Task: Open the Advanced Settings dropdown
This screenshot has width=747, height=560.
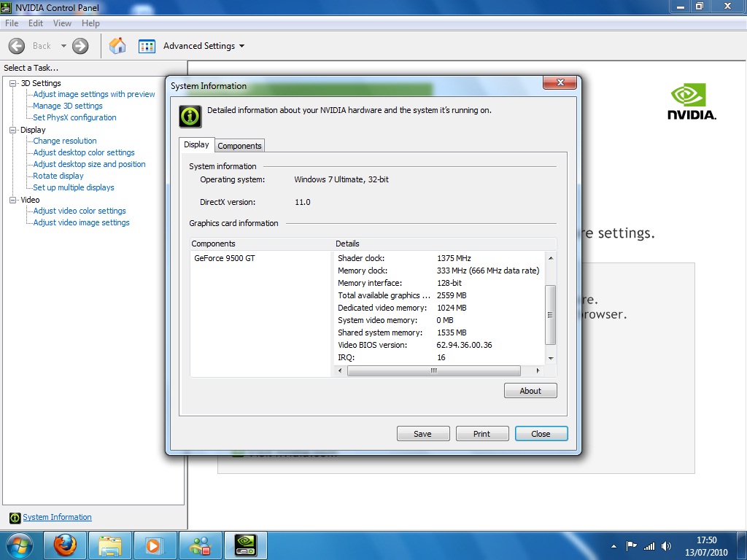Action: tap(242, 46)
